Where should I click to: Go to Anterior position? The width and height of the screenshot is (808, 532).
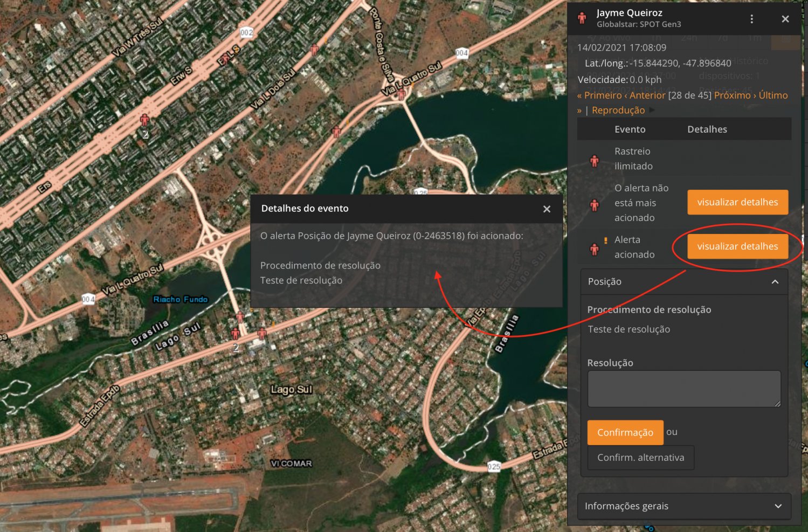click(x=647, y=95)
